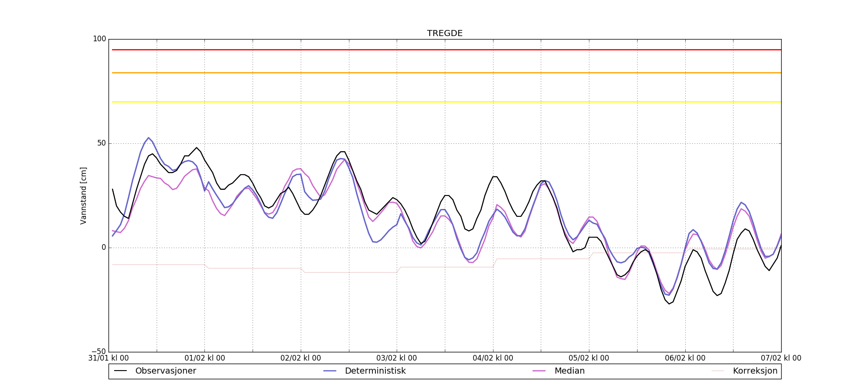Click the 02/02 kl 00 date tick
The height and width of the screenshot is (391, 868).
point(301,358)
